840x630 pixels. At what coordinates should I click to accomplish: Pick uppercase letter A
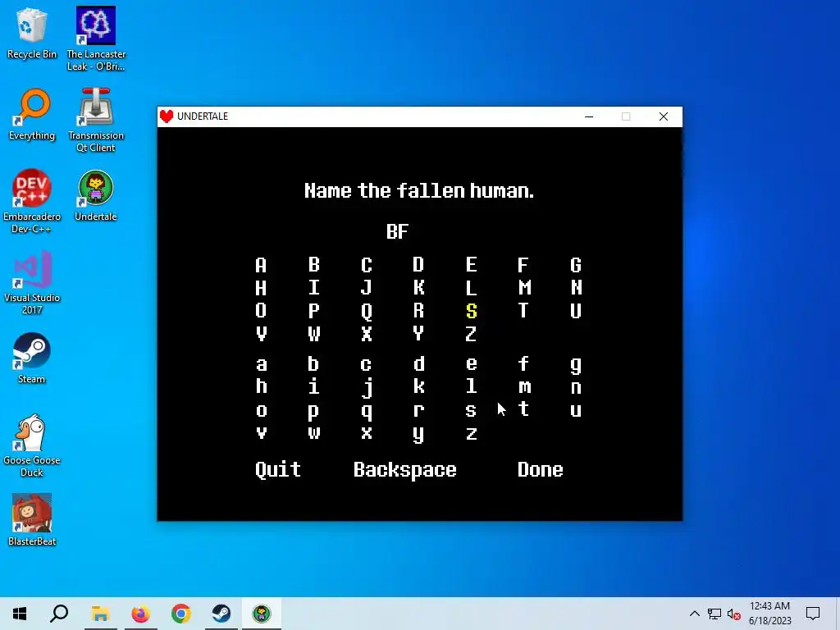pyautogui.click(x=261, y=265)
